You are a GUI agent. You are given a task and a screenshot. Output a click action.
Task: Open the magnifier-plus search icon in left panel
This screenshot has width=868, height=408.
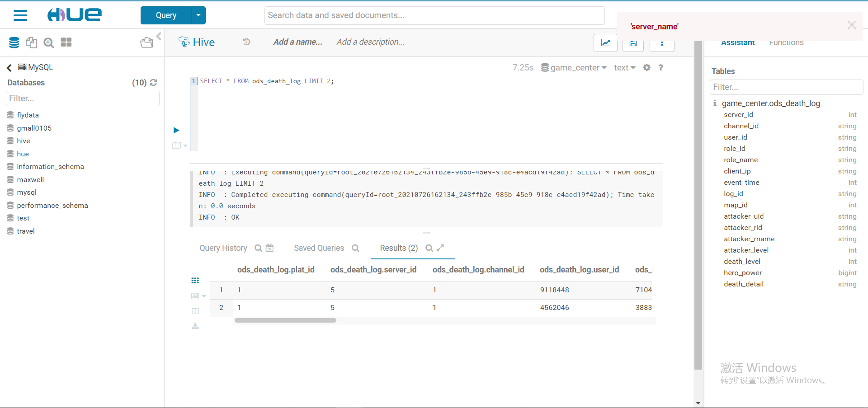49,42
